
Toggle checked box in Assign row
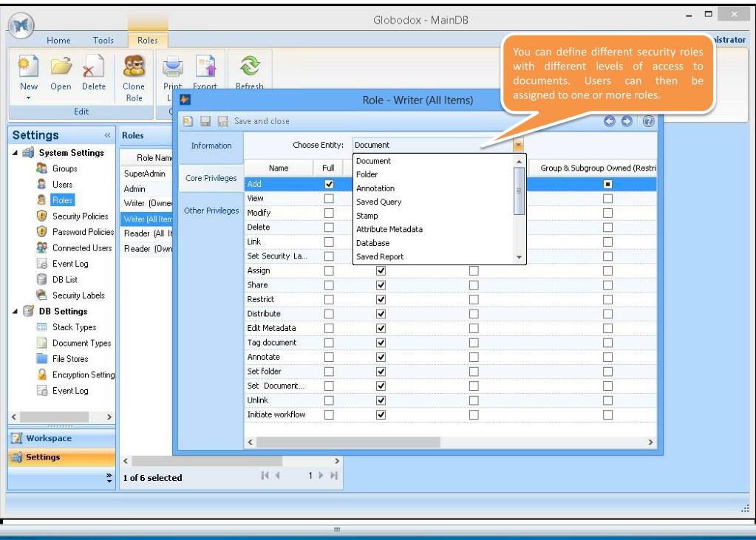381,271
